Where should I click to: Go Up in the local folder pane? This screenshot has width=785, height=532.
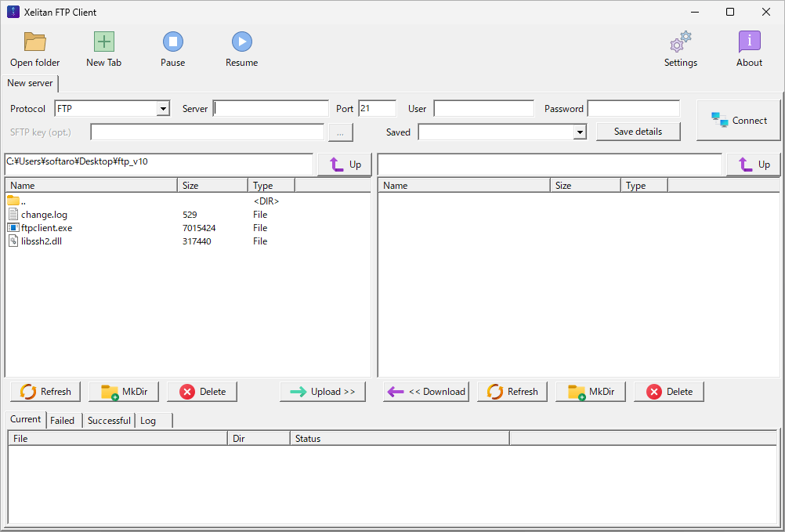point(345,165)
